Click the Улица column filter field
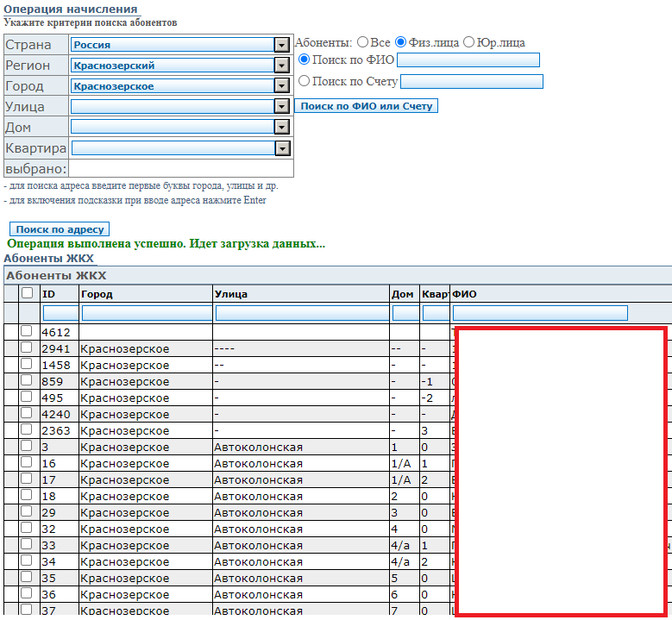Image resolution: width=672 pixels, height=620 pixels. click(300, 313)
